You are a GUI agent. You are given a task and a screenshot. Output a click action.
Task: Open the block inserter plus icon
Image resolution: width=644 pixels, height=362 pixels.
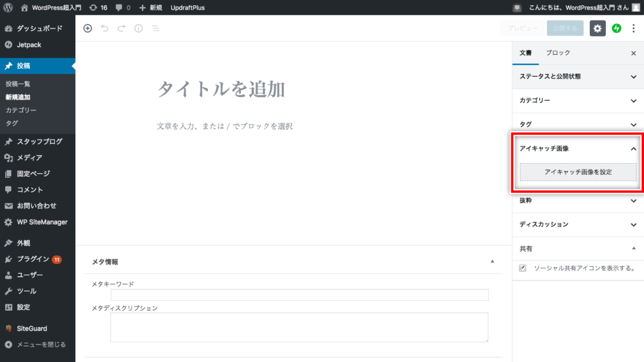click(87, 28)
